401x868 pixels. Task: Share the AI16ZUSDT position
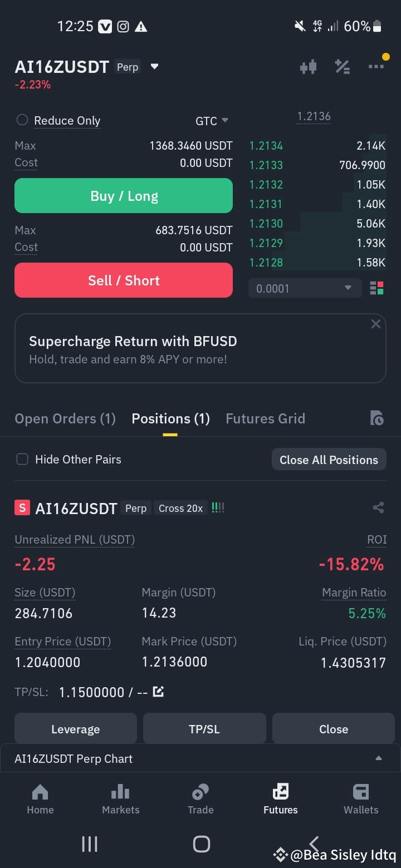tap(378, 507)
